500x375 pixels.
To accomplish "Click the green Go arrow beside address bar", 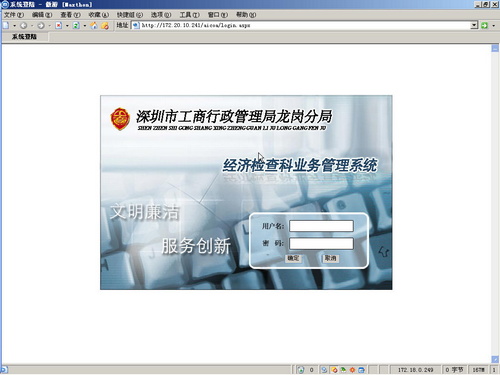I will [x=484, y=25].
